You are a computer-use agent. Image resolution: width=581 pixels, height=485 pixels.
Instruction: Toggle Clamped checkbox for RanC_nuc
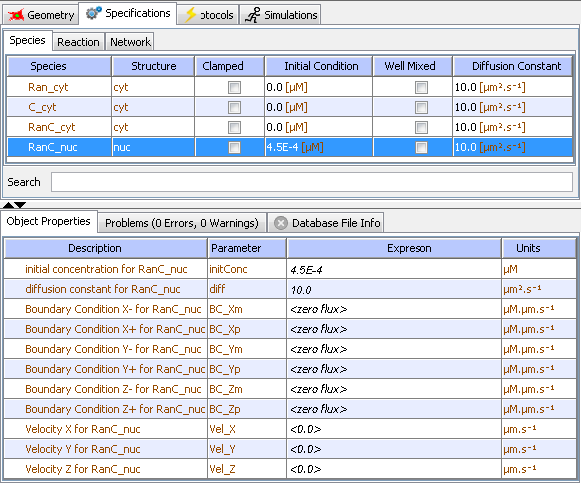234,147
